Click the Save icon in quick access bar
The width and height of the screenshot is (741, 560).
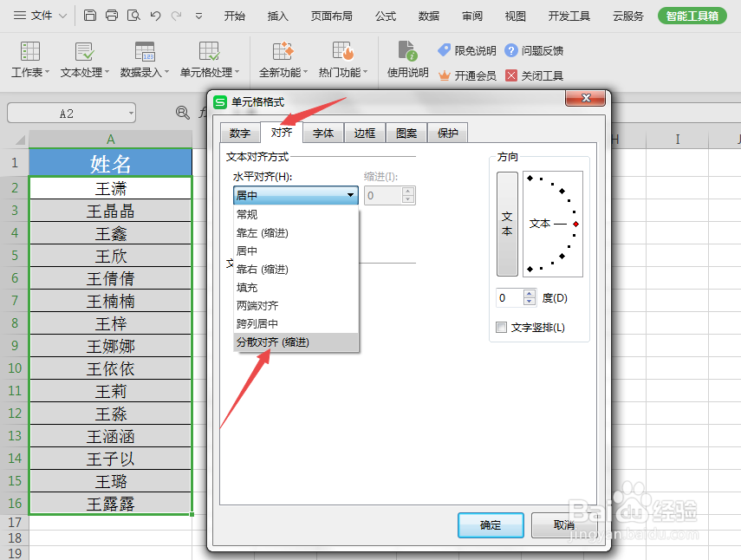89,15
